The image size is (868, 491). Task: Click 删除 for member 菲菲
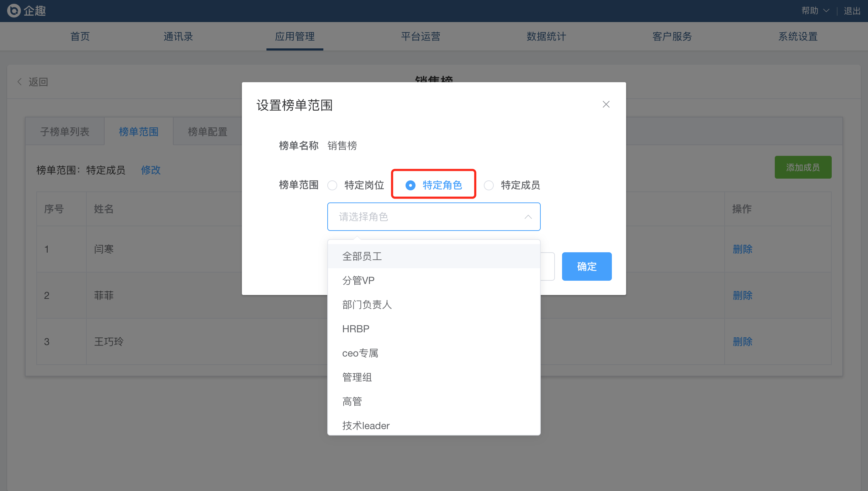coord(742,295)
